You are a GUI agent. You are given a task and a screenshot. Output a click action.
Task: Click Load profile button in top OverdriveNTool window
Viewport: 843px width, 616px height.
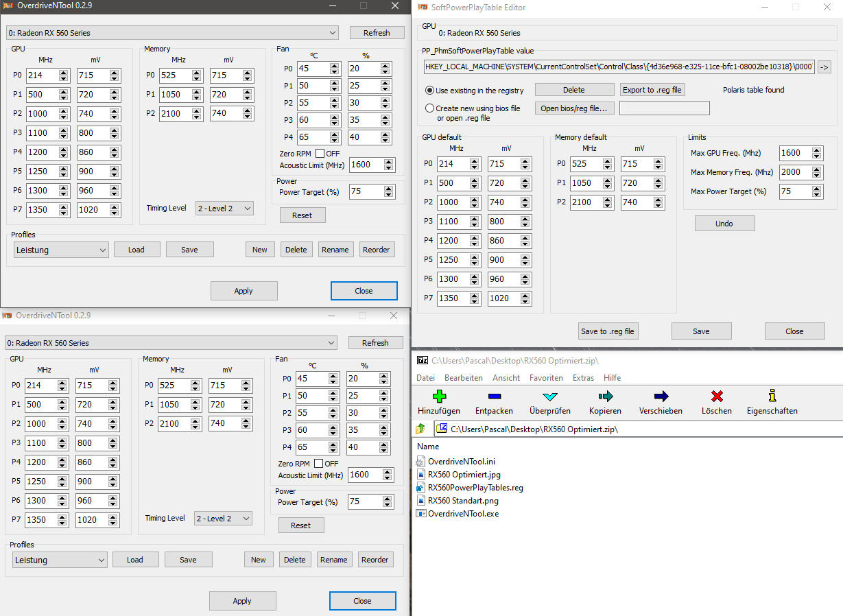pos(136,250)
